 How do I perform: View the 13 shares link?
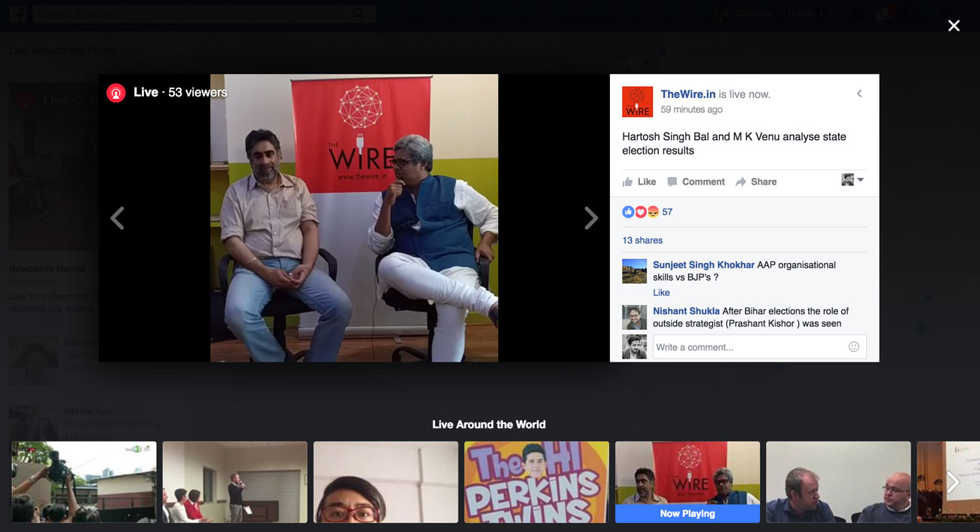click(x=642, y=240)
